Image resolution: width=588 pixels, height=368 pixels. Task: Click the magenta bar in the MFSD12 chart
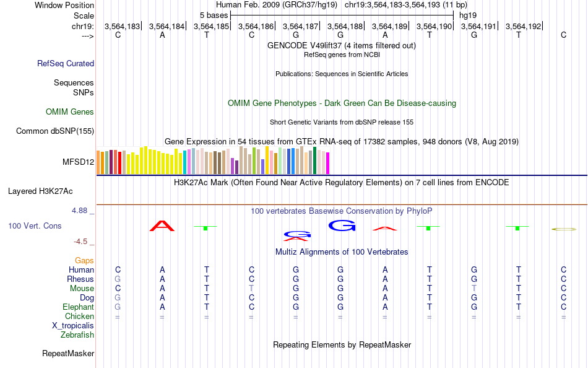pyautogui.click(x=328, y=164)
